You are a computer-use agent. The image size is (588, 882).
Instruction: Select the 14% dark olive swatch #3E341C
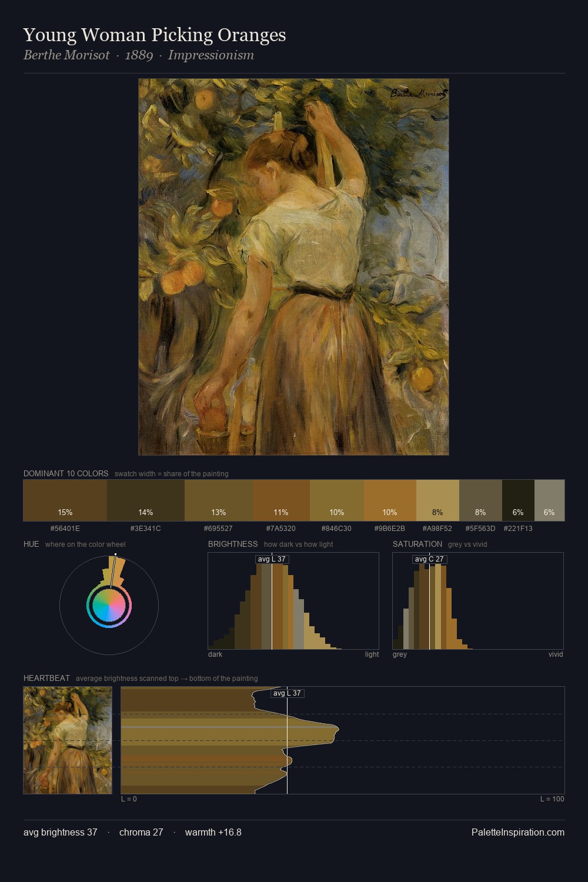coord(146,500)
